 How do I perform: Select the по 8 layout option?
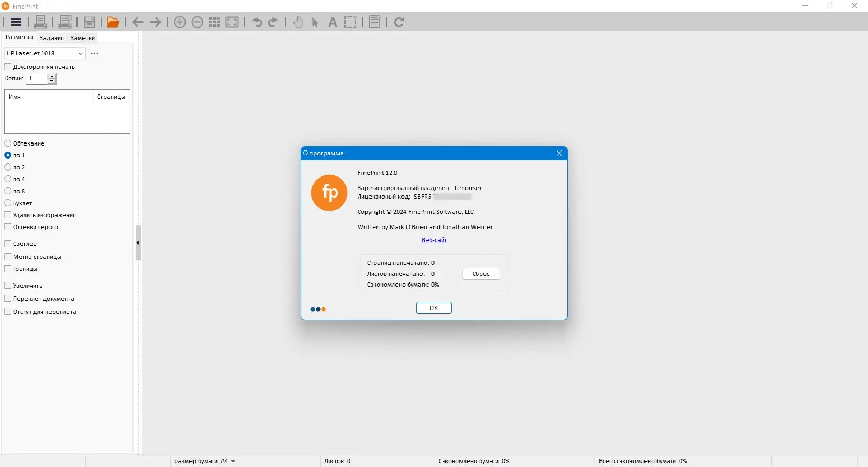pos(15,191)
